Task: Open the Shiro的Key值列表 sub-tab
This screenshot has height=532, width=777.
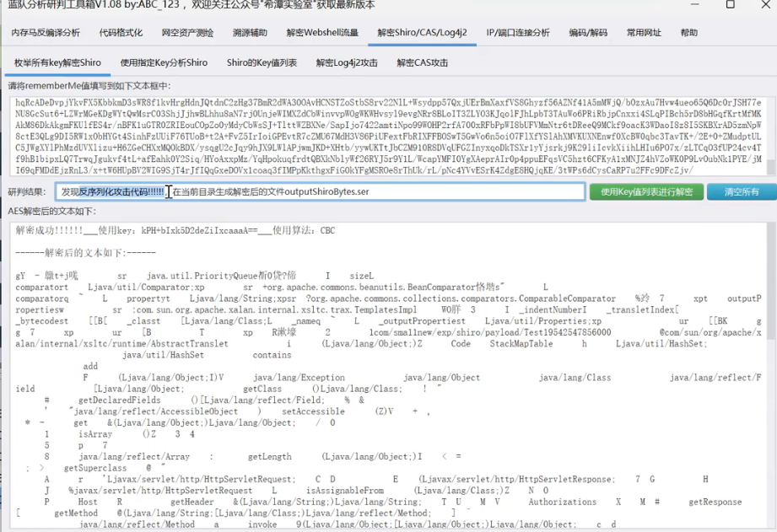Action: [262, 63]
